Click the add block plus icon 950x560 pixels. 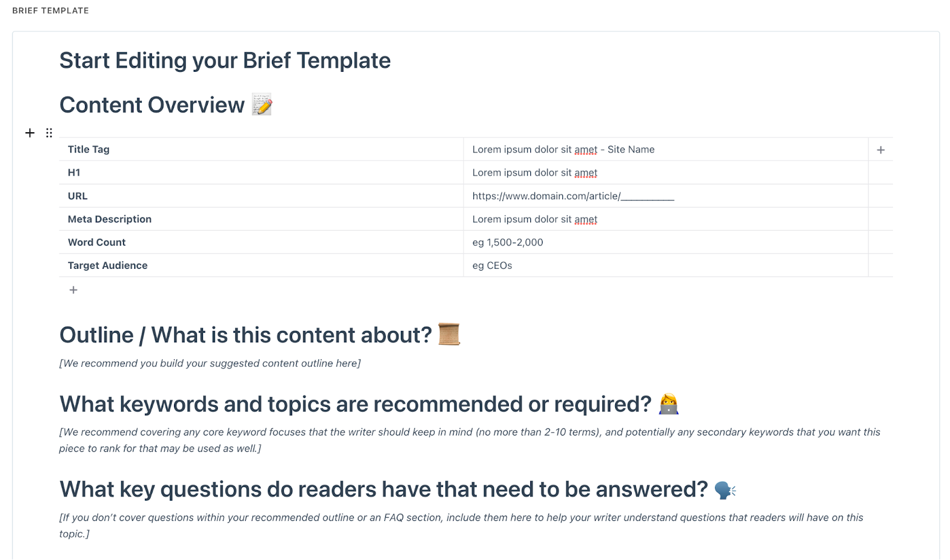(x=30, y=133)
